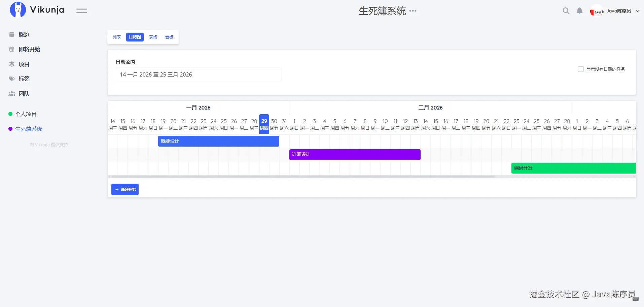The width and height of the screenshot is (644, 307).
Task: Switch to the 列表 view tab
Action: 117,37
